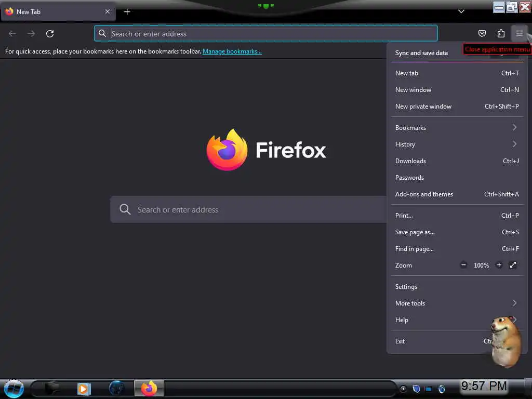
Task: Click the center page search box
Action: [x=248, y=209]
